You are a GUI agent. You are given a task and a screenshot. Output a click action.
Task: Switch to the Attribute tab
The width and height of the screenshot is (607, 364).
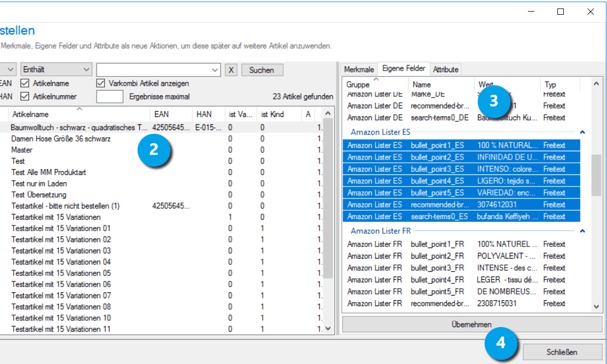coord(446,70)
